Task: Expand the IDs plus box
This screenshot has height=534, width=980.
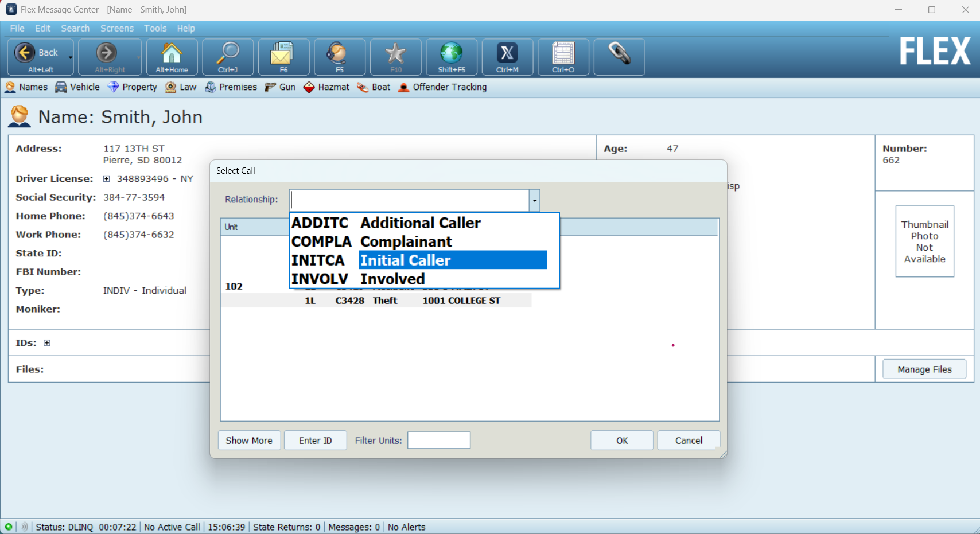Action: tap(47, 343)
